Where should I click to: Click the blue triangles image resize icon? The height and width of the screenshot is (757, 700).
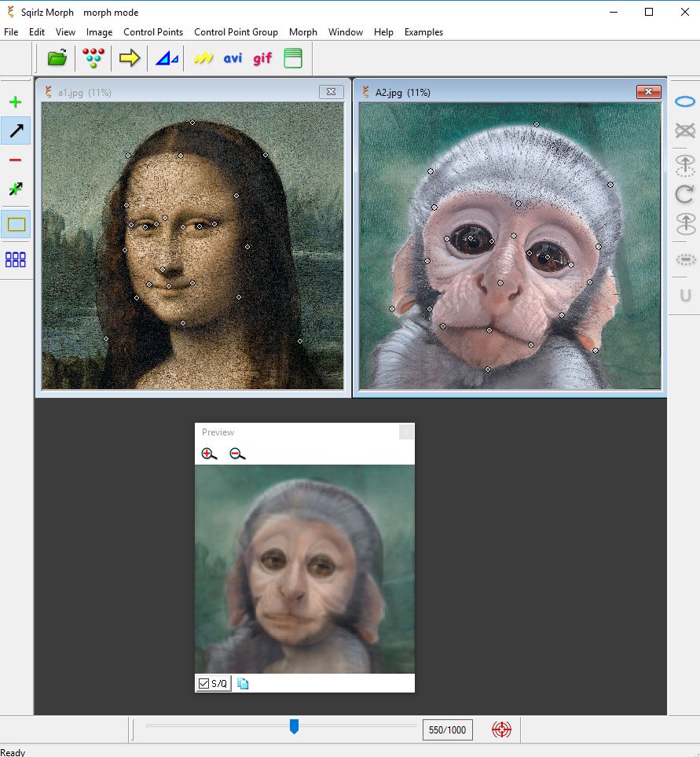[x=167, y=58]
